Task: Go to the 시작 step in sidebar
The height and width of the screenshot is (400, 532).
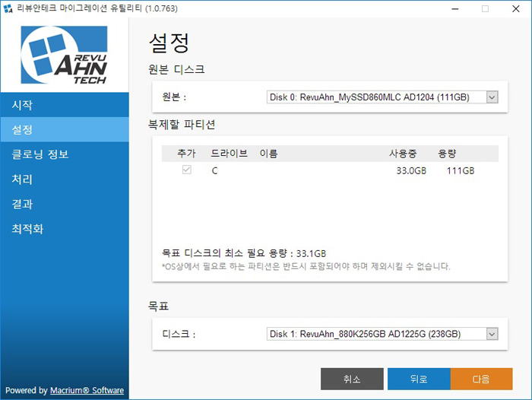Action: 23,105
